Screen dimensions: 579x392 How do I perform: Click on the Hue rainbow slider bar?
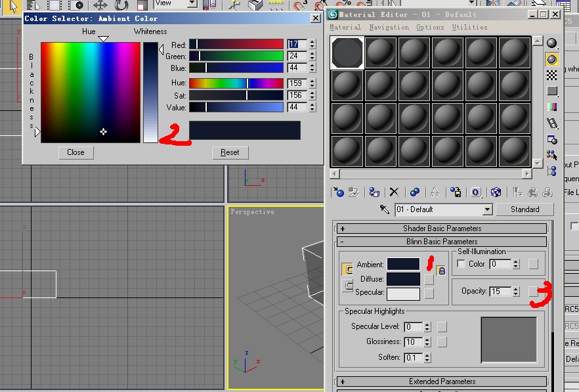[236, 83]
